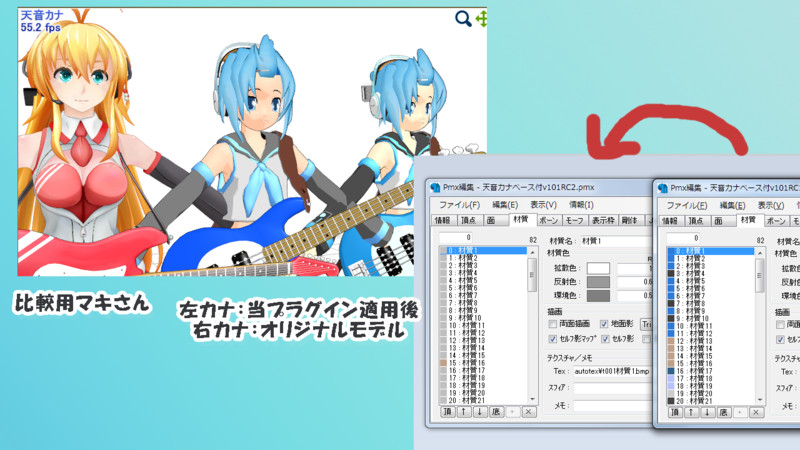Image resolution: width=800 pixels, height=450 pixels.
Task: Click list scrollbar down arrow in back window
Action: pyautogui.click(x=532, y=399)
